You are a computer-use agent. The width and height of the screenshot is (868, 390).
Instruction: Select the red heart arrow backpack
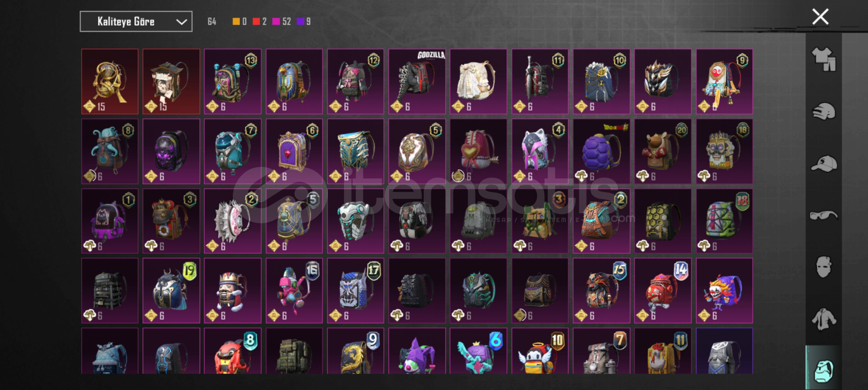pyautogui.click(x=478, y=152)
